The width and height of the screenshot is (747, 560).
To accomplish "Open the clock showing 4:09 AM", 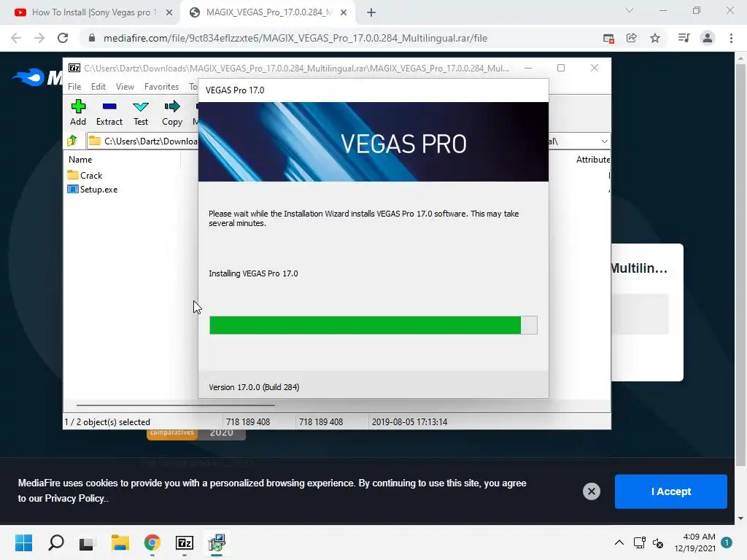I will 695,542.
